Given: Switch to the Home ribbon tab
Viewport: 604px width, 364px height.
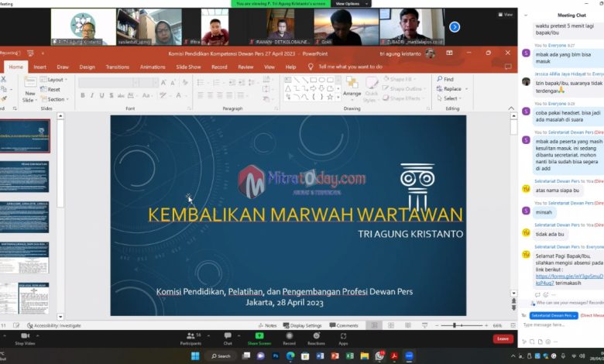Looking at the screenshot, I should pos(15,67).
